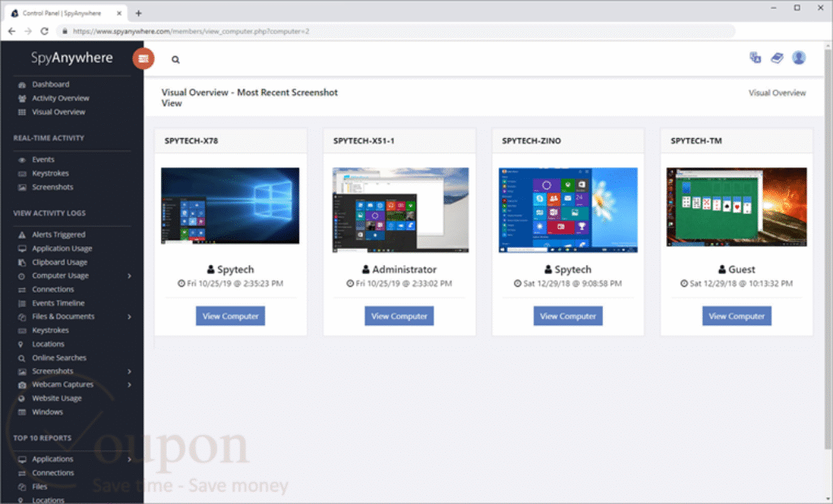833x504 pixels.
Task: Expand the Webcam Captures submenu arrow
Action: pos(129,385)
